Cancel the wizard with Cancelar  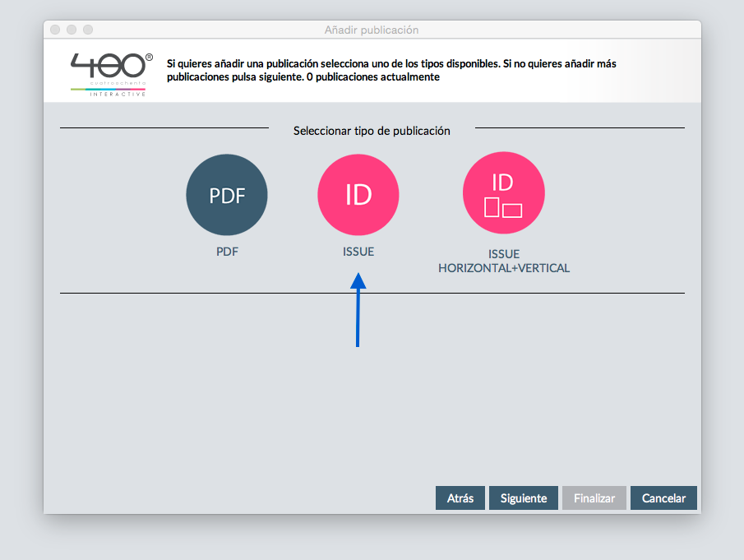[663, 498]
